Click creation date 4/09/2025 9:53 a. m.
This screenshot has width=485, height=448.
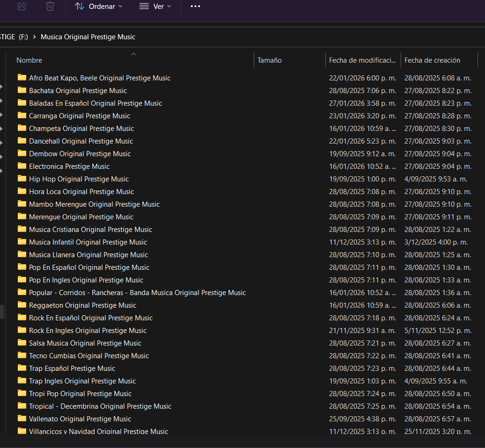pyautogui.click(x=436, y=179)
